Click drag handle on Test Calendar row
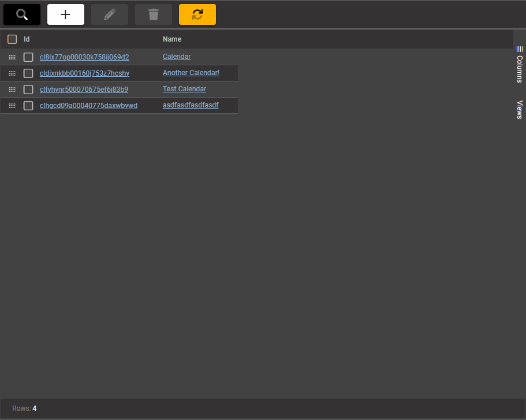 [12, 90]
